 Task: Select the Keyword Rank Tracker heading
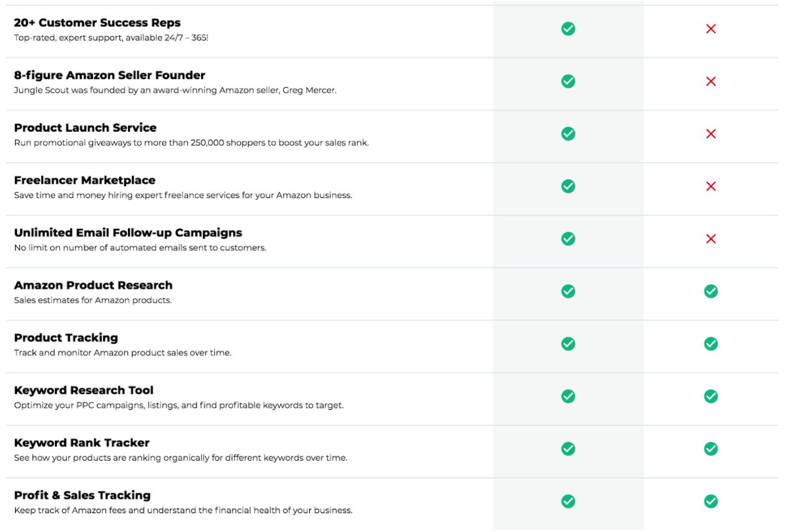(82, 443)
